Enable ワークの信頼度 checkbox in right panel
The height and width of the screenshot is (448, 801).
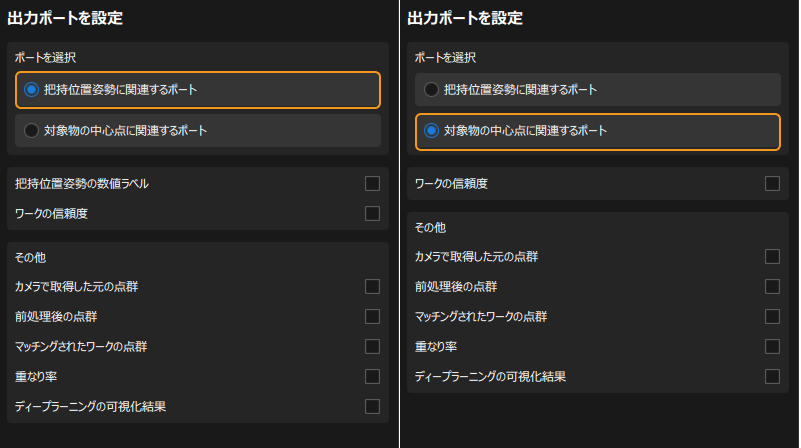click(x=772, y=183)
